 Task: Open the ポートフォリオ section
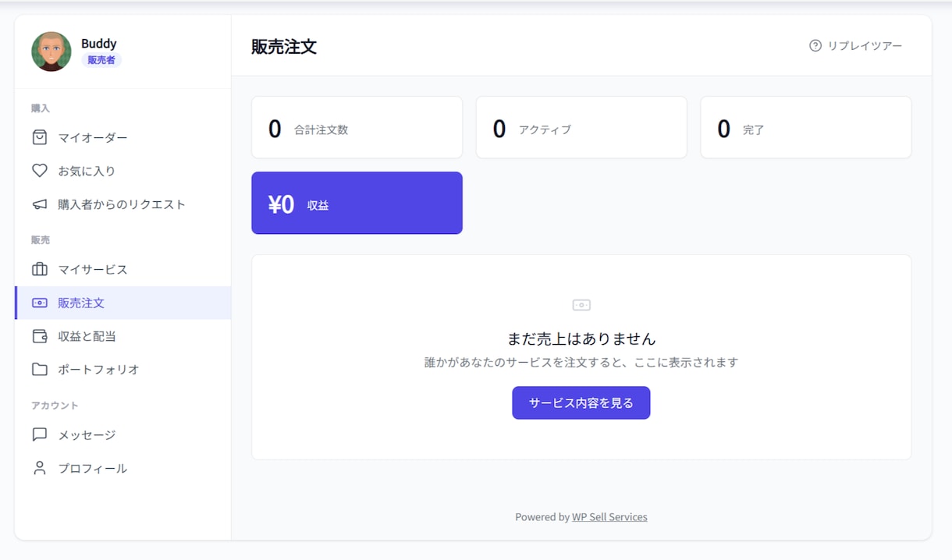tap(123, 369)
